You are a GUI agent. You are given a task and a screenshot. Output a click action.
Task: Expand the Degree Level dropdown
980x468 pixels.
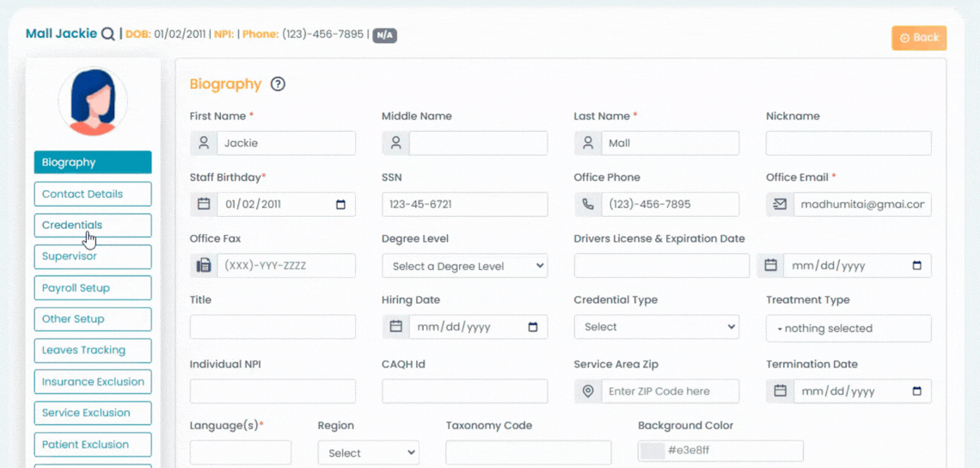pos(464,266)
